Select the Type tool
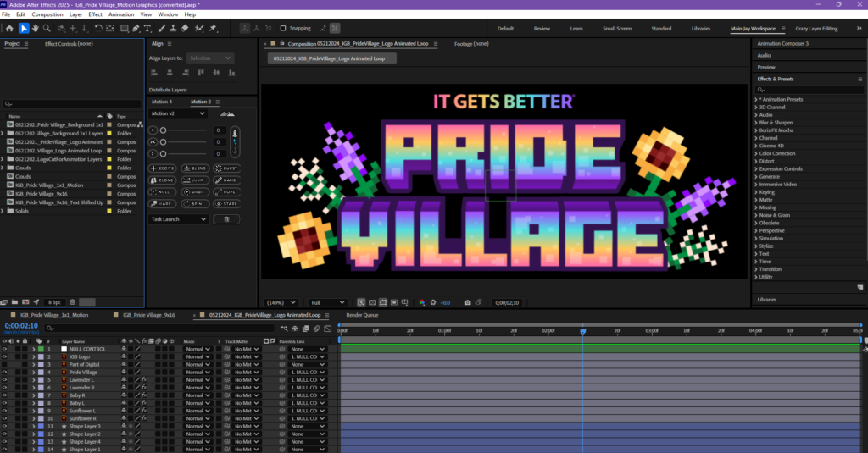This screenshot has height=453, width=868. (147, 28)
